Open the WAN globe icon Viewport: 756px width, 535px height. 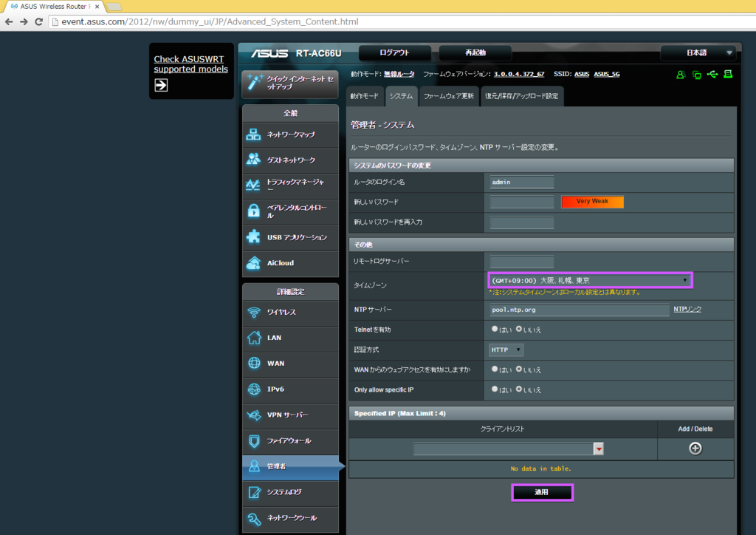[x=254, y=363]
